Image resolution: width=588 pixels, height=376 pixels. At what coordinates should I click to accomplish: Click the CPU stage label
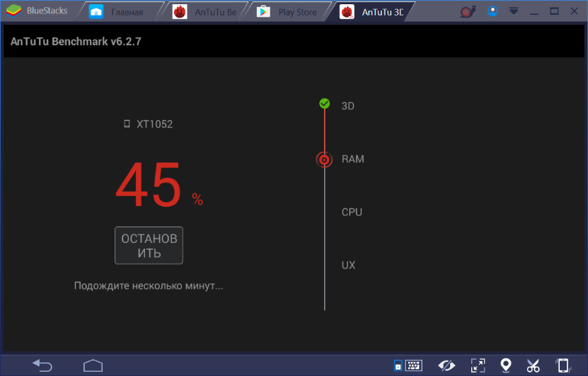tap(352, 212)
